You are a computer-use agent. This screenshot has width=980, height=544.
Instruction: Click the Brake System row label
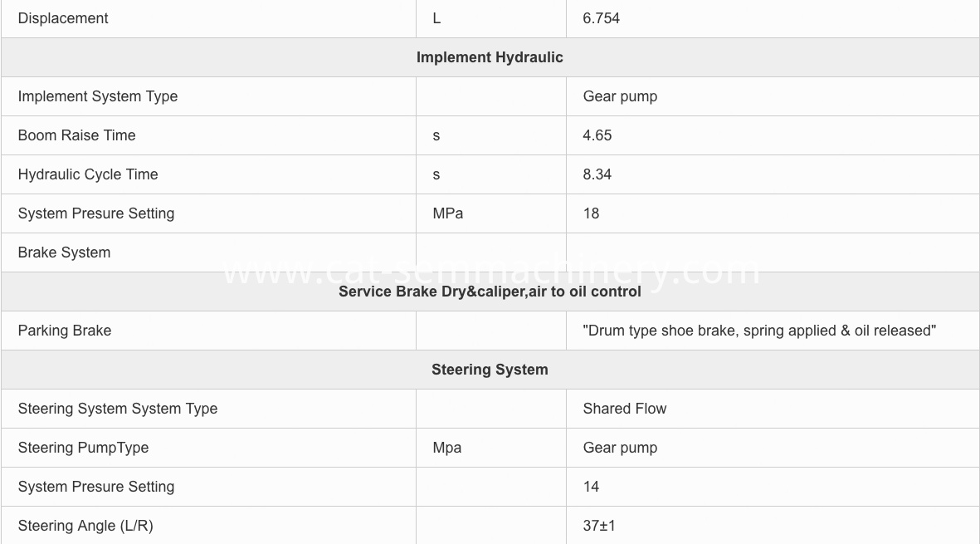(x=65, y=252)
